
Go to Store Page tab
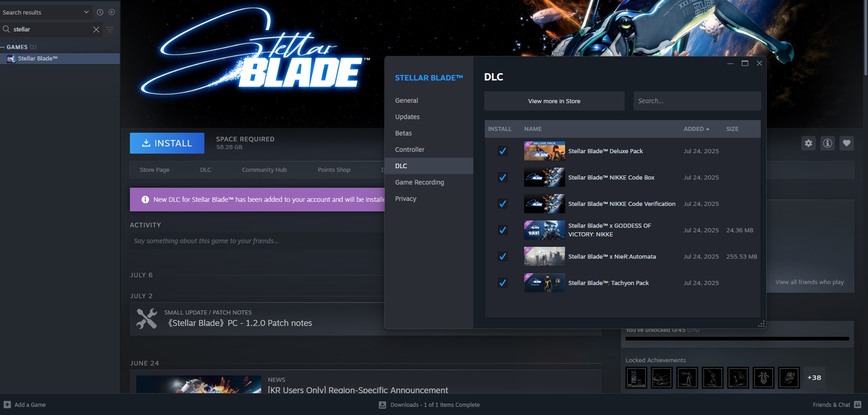point(154,170)
